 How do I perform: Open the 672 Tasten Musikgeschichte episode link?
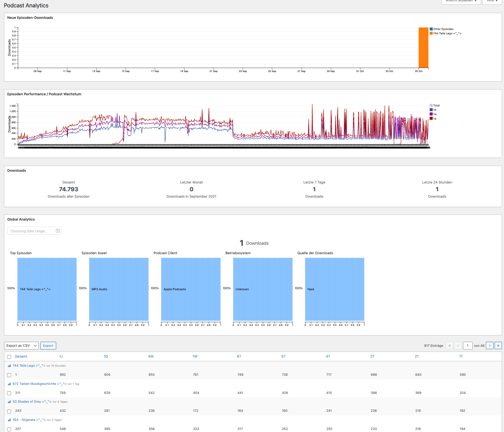tap(40, 384)
